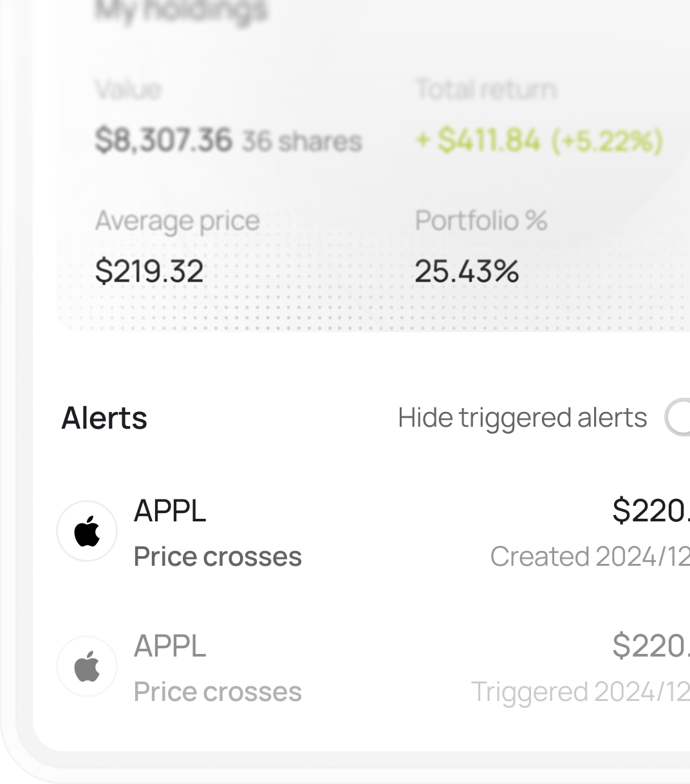The width and height of the screenshot is (690, 784).
Task: Click the Apple logo on the active alert
Action: [87, 532]
